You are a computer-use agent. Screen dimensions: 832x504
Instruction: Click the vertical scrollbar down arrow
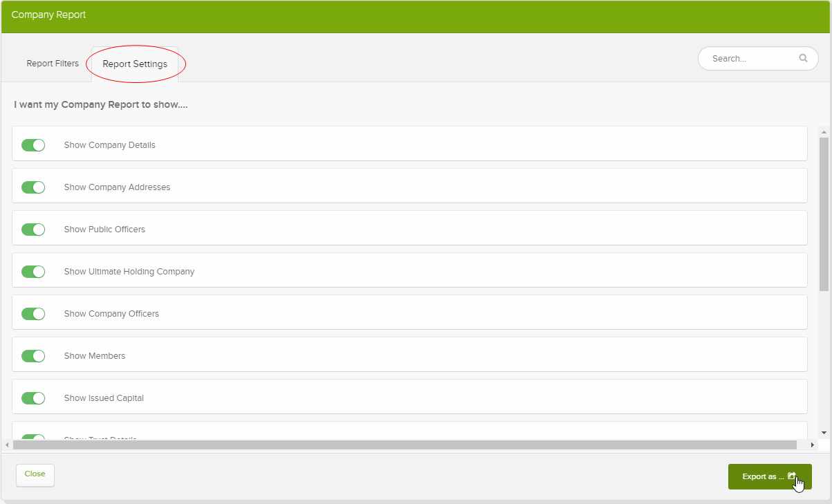(824, 433)
